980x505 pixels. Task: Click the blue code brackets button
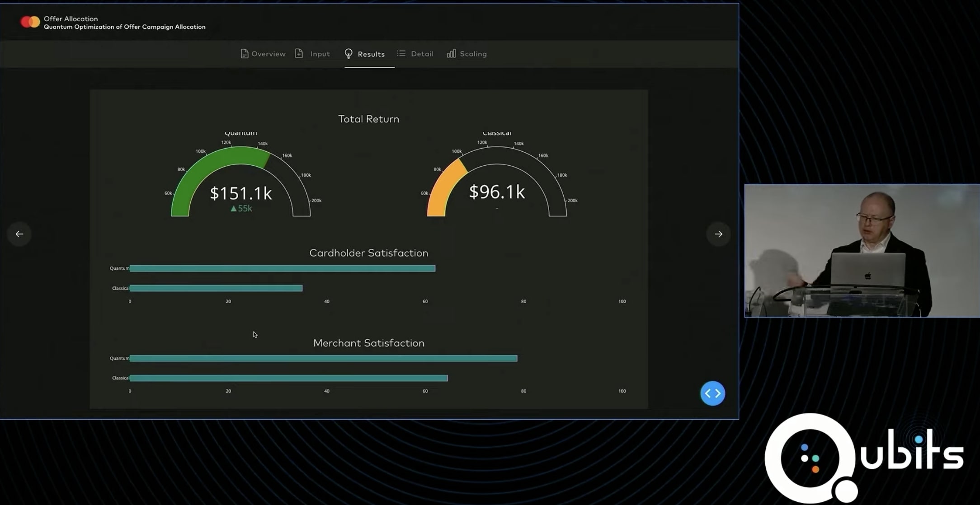712,393
